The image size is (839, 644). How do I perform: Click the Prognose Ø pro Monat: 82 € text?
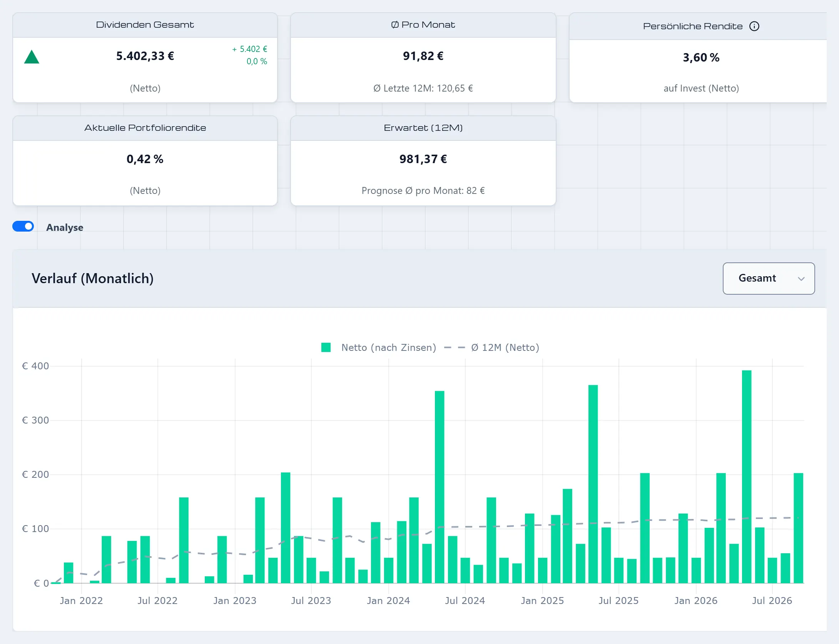coord(423,190)
